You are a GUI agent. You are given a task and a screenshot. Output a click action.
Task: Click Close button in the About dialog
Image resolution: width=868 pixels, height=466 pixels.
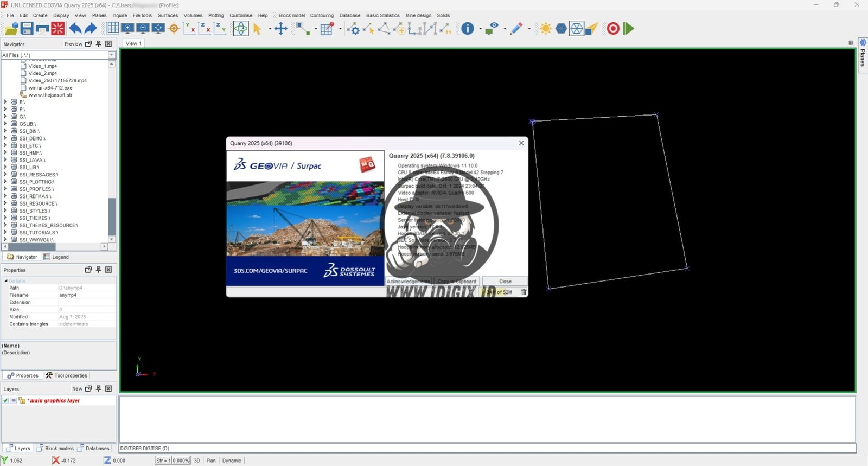pyautogui.click(x=505, y=282)
